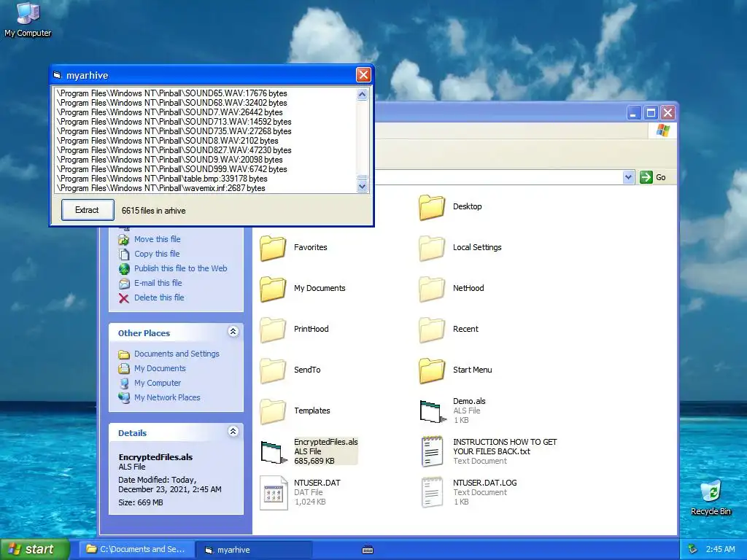Minimize the Explorer window
This screenshot has height=560, width=747.
[633, 113]
